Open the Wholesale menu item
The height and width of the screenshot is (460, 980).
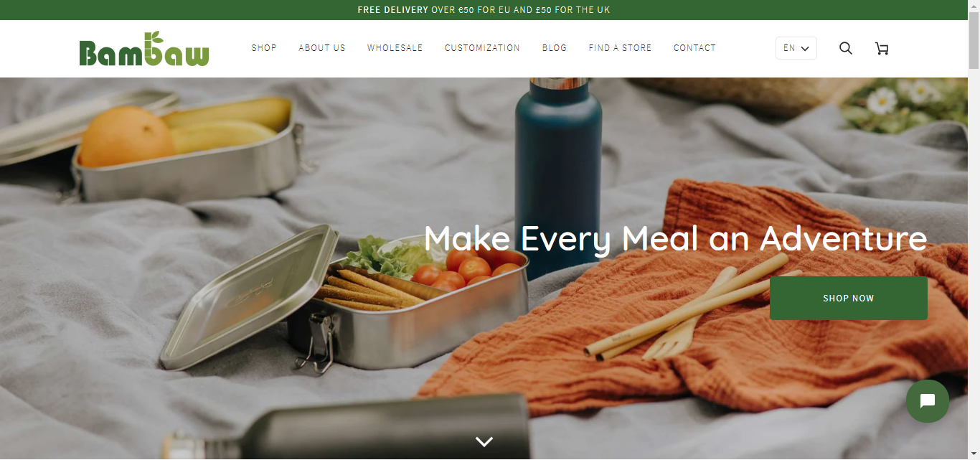pyautogui.click(x=395, y=48)
